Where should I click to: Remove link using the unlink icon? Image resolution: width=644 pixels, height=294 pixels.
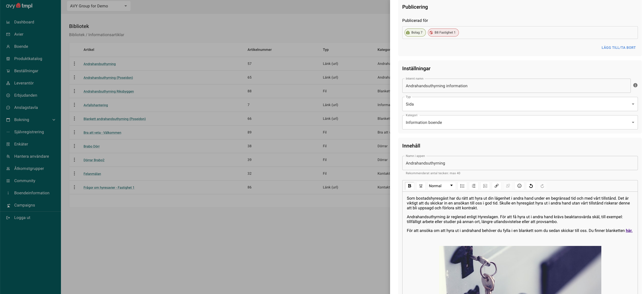tap(508, 186)
